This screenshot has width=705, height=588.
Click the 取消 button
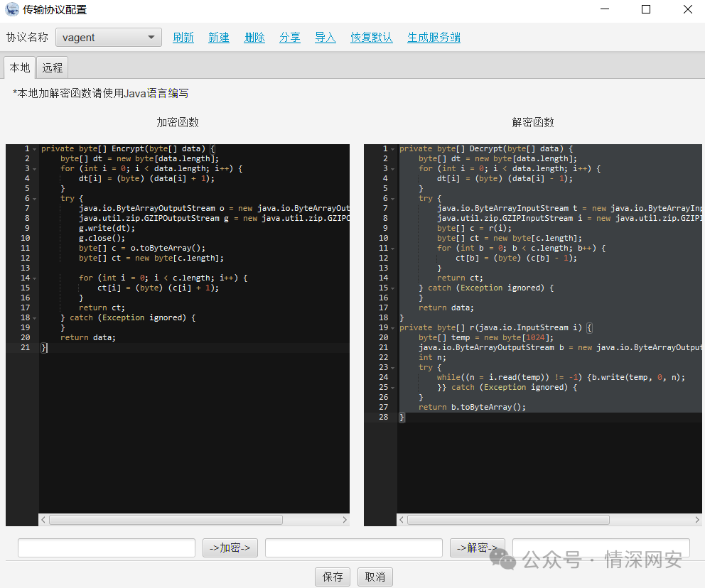[x=375, y=577]
